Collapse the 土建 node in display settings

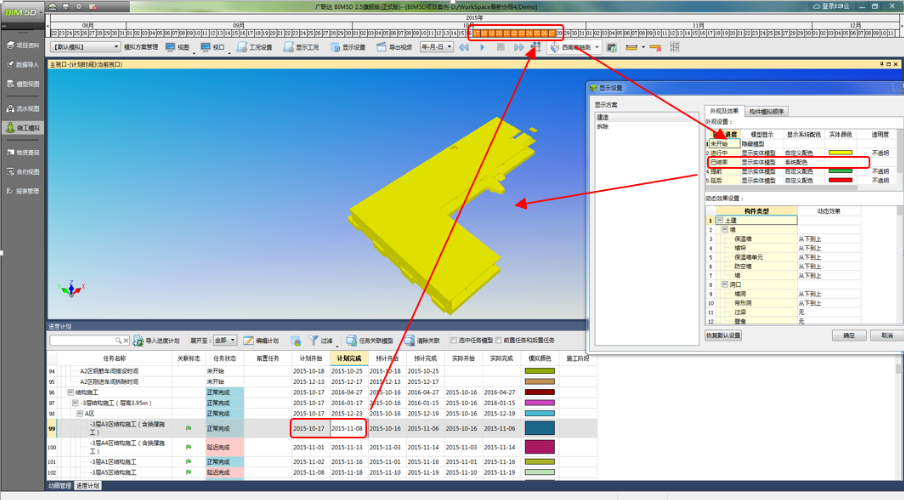[x=720, y=220]
